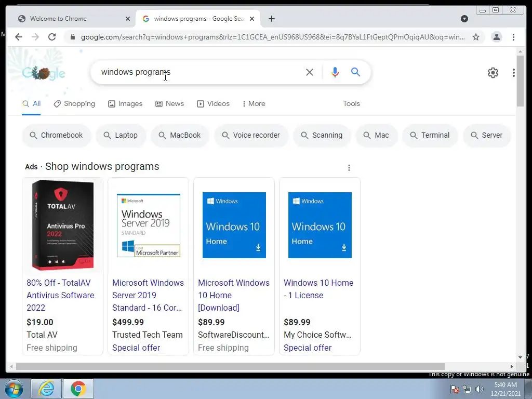Open the Windows Start menu orb
The height and width of the screenshot is (399, 532).
(14, 389)
